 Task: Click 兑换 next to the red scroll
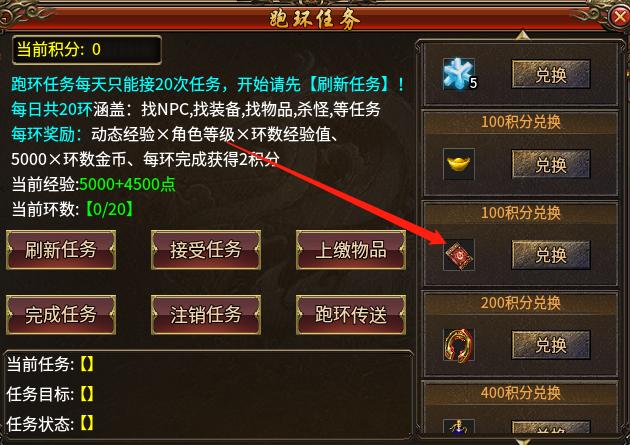tap(551, 255)
